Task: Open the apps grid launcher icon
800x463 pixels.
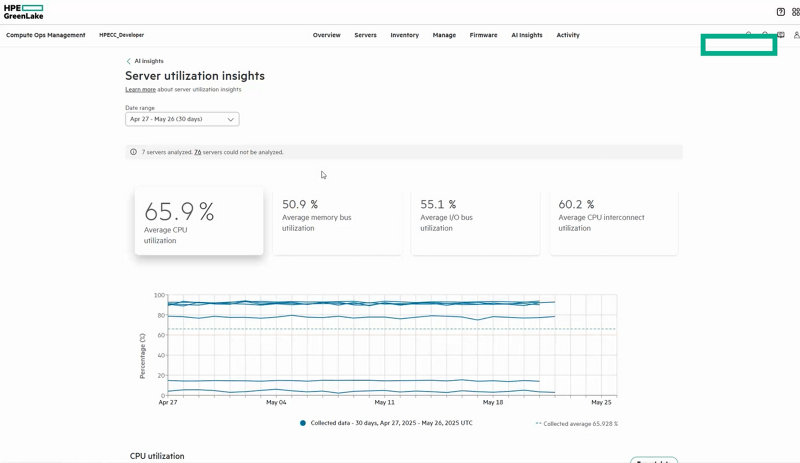Action: tap(796, 12)
